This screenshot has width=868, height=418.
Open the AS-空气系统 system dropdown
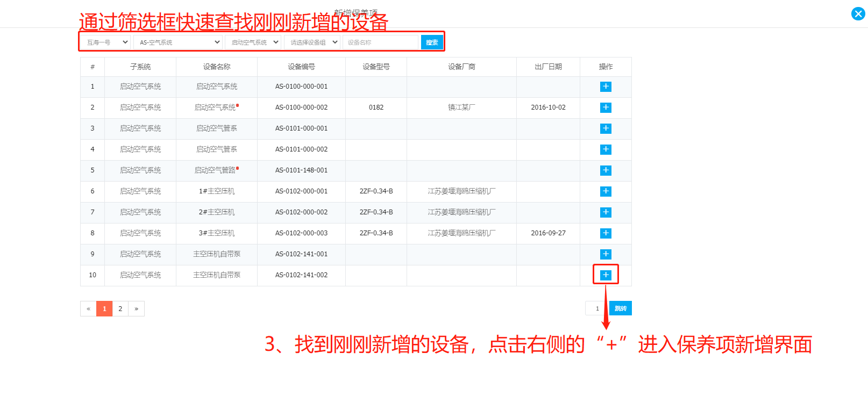(178, 42)
